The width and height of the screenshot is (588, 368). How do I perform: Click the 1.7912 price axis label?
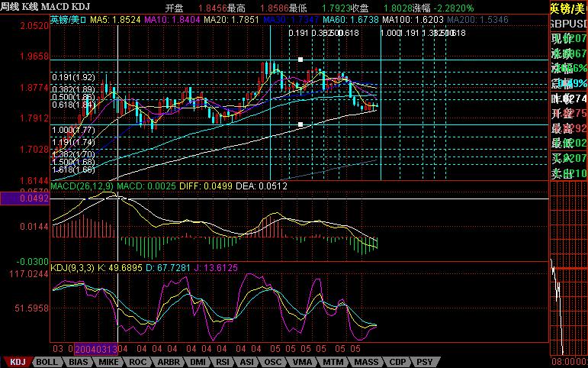(34, 118)
